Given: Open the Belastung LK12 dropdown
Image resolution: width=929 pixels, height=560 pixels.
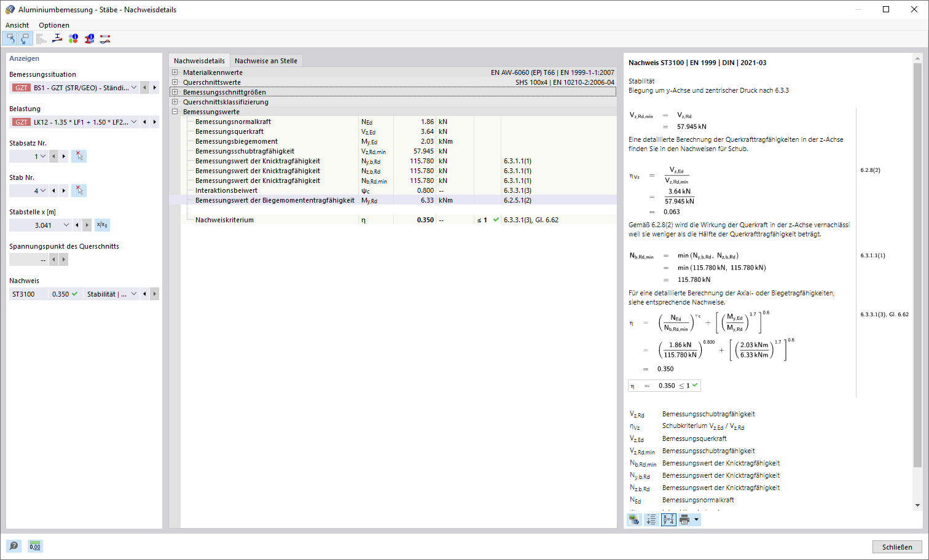Looking at the screenshot, I should 134,122.
